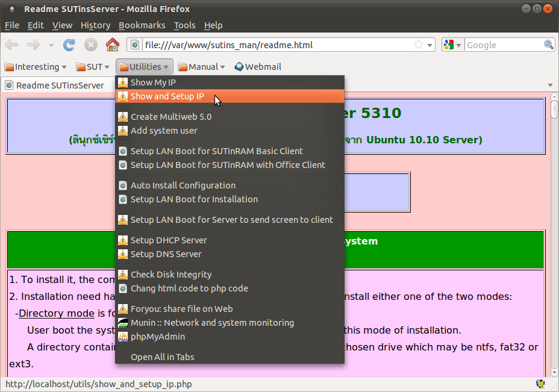
Task: Open Munin network and system monitoring
Action: click(x=230, y=323)
